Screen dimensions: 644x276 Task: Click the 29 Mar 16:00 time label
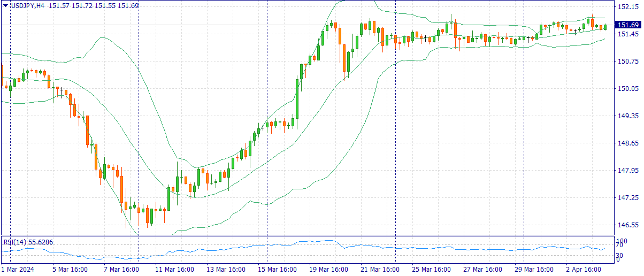tap(533, 270)
